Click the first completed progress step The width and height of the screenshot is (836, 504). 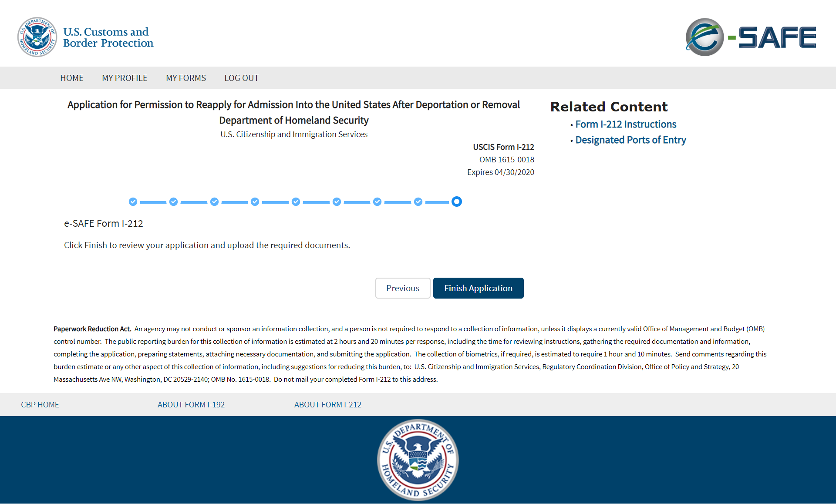tap(133, 202)
